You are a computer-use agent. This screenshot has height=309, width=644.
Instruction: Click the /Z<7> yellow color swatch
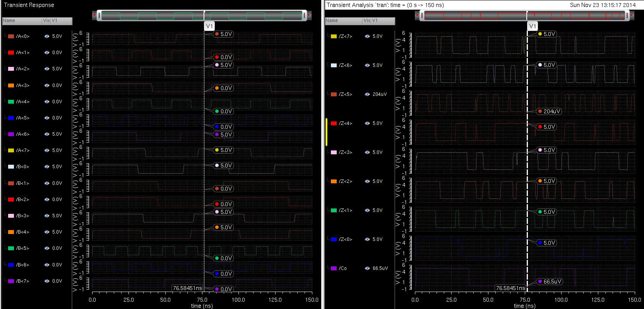pos(334,36)
